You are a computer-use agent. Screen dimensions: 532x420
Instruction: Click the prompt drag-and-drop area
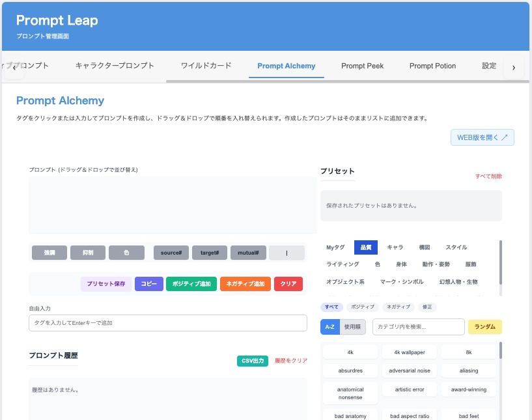pyautogui.click(x=173, y=205)
